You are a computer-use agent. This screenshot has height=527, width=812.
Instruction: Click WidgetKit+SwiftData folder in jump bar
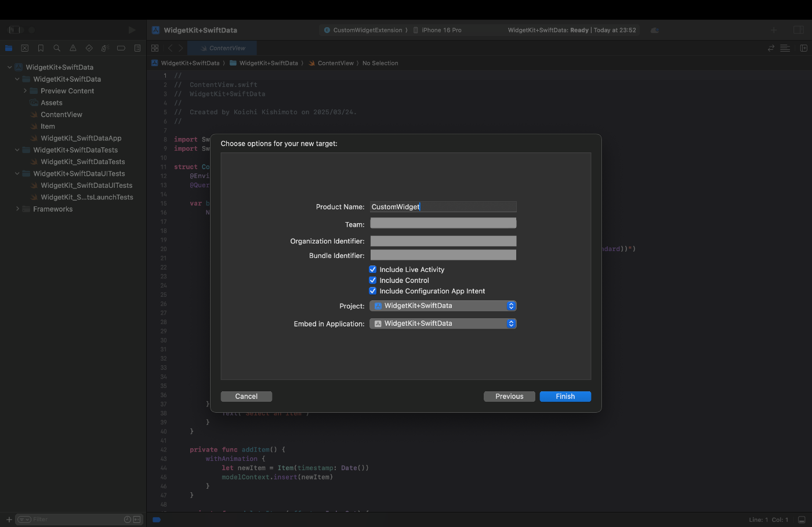click(x=264, y=63)
